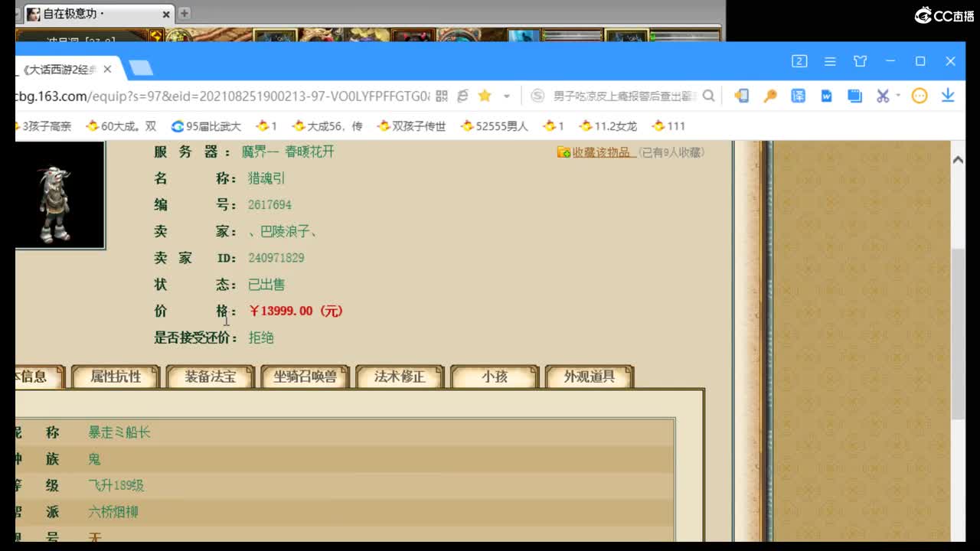Open the phone sync toolbar icon
This screenshot has height=551, width=980.
(741, 96)
